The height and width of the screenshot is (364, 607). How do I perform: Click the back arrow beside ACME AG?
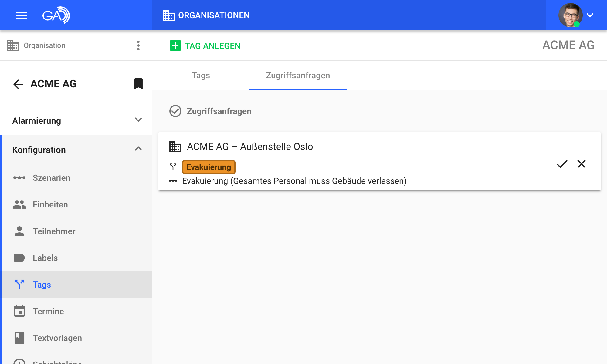pyautogui.click(x=18, y=84)
